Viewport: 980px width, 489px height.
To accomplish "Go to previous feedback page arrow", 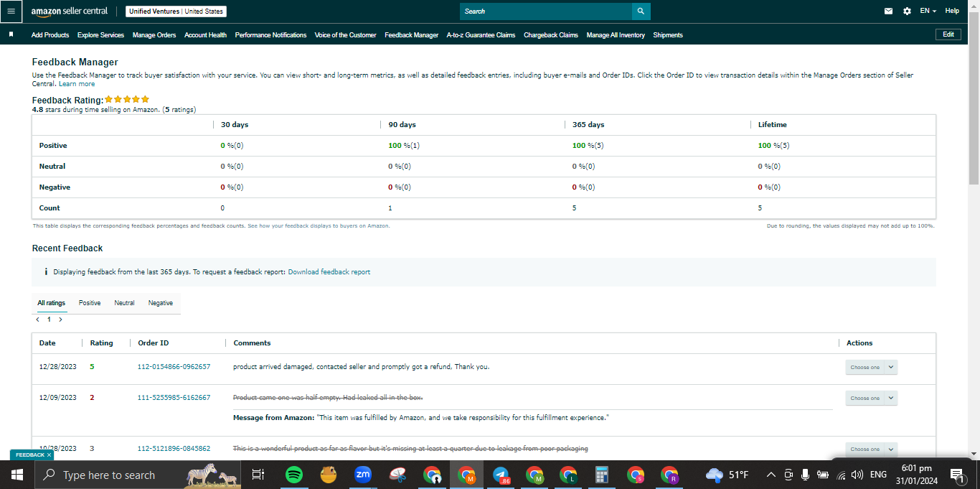I will (37, 320).
